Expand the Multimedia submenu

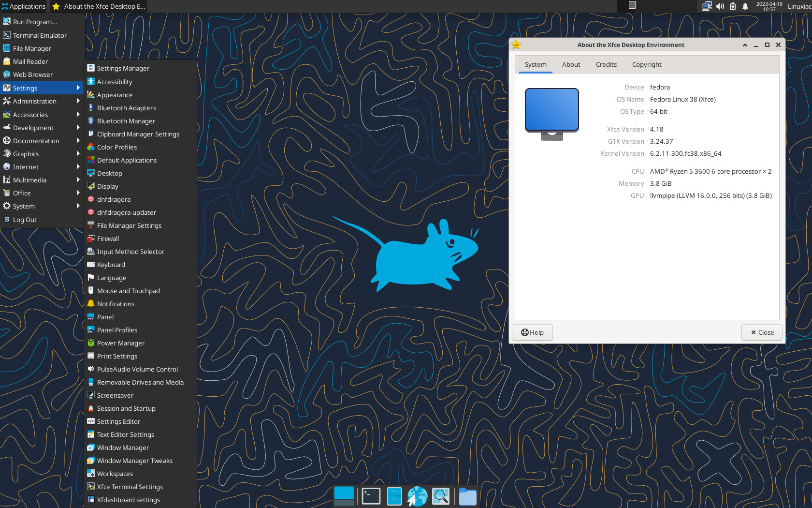[42, 180]
